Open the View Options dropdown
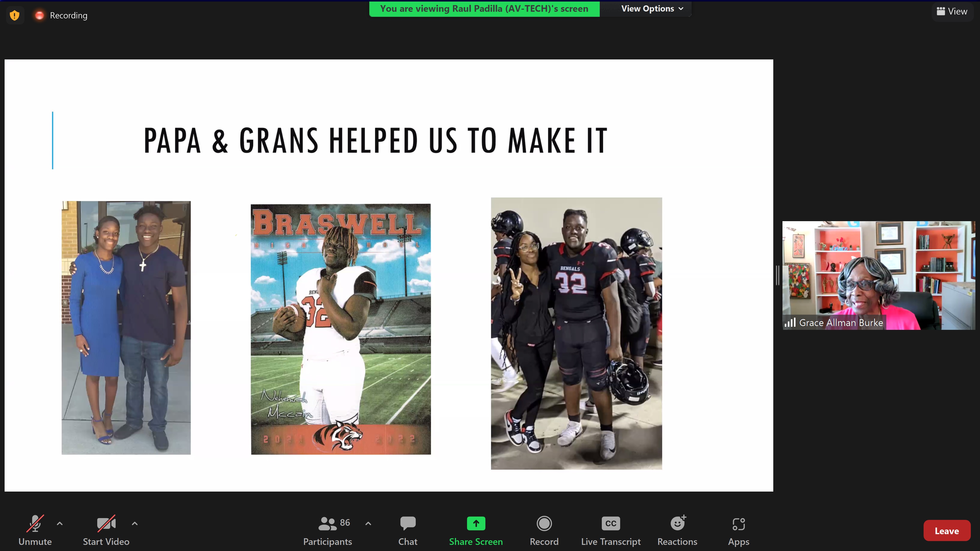Image resolution: width=980 pixels, height=551 pixels. tap(652, 9)
